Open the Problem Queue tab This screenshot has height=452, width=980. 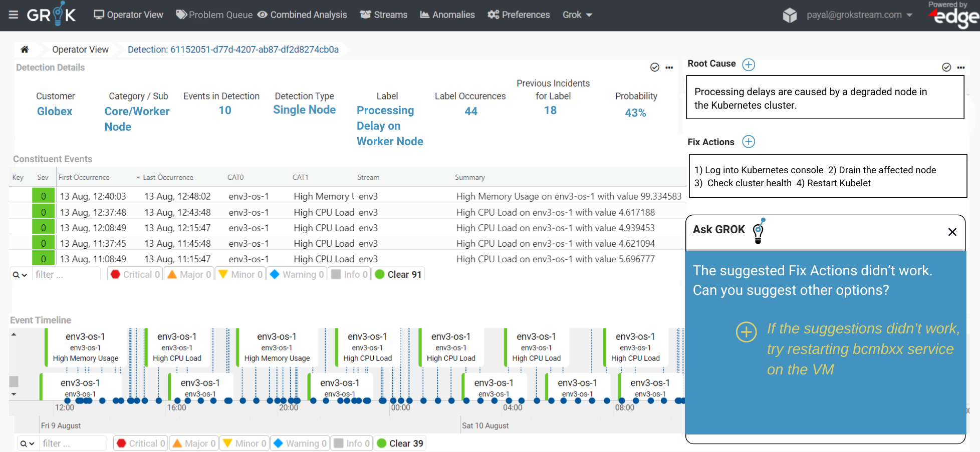214,15
